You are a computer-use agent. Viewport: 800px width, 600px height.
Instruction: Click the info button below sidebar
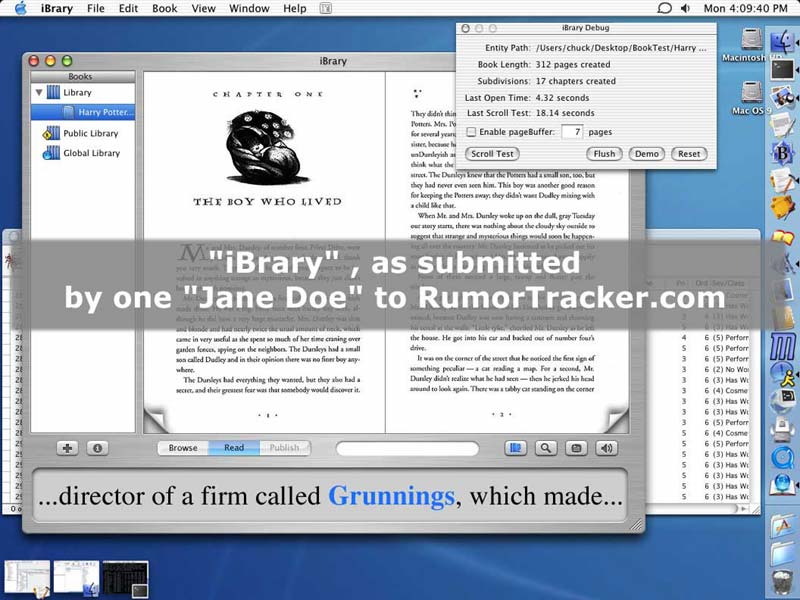[x=97, y=448]
